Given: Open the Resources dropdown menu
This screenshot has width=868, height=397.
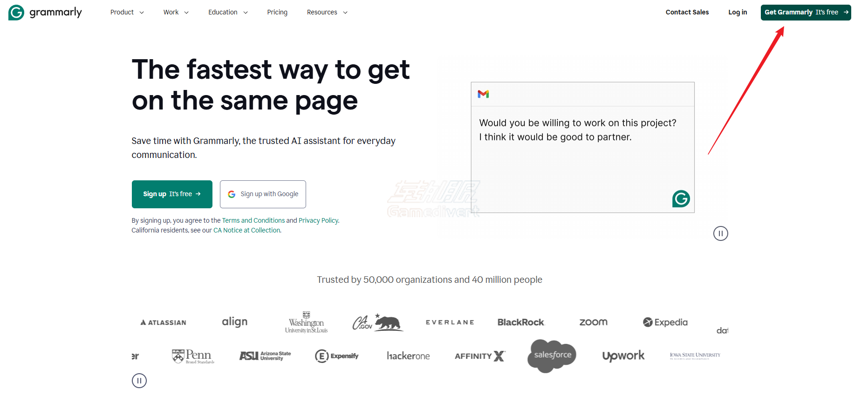Looking at the screenshot, I should coord(327,13).
